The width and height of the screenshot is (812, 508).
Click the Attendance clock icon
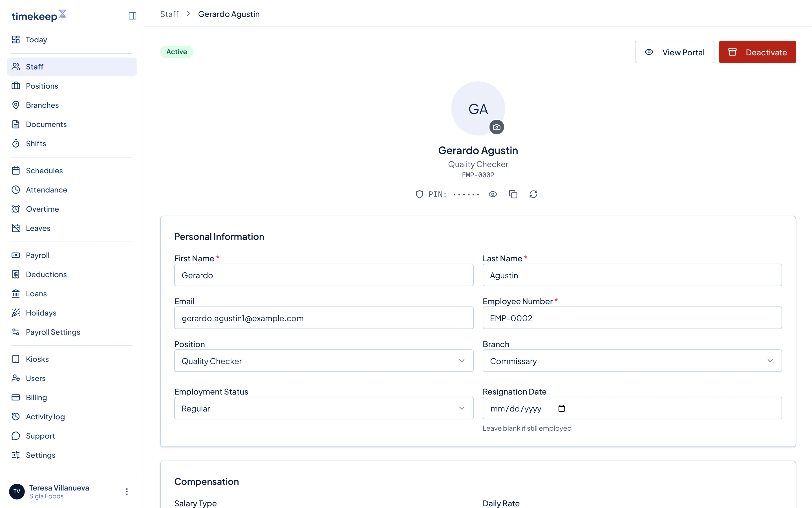(16, 190)
